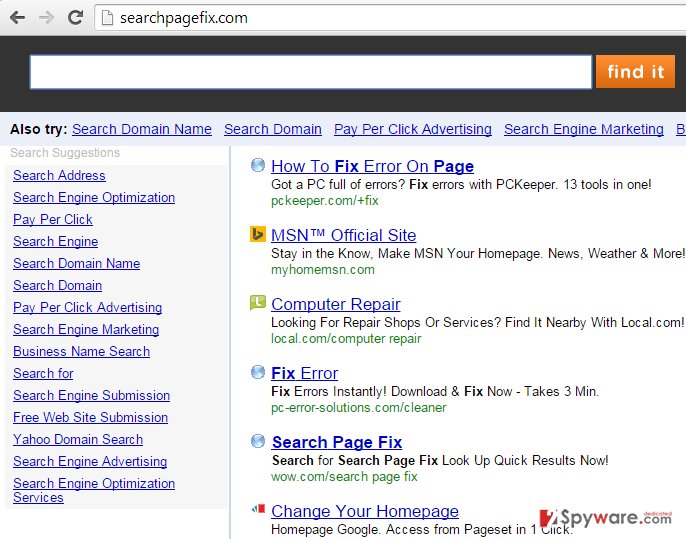Open Also try: Search Domain Name
Image resolution: width=686 pixels, height=539 pixels.
pos(142,129)
